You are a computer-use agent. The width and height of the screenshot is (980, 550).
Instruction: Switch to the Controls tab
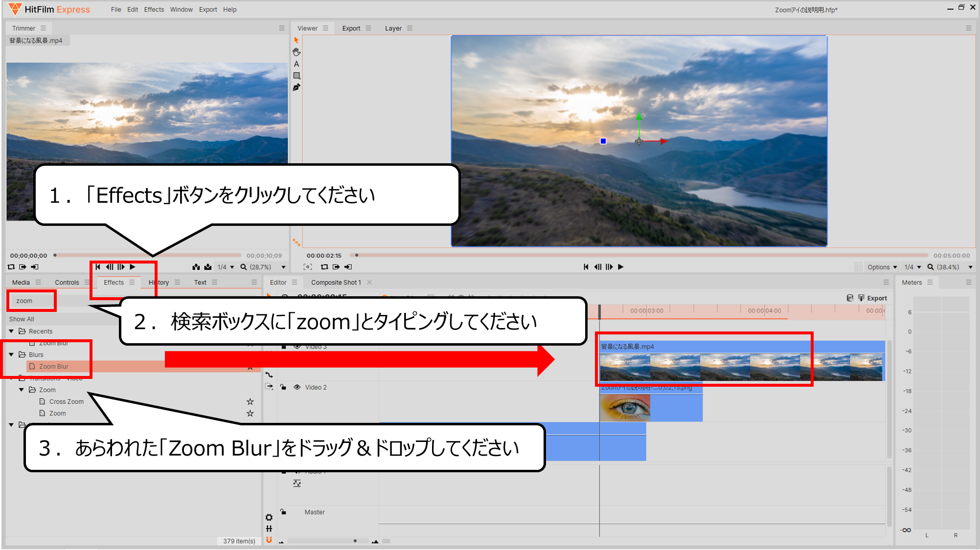coord(67,283)
